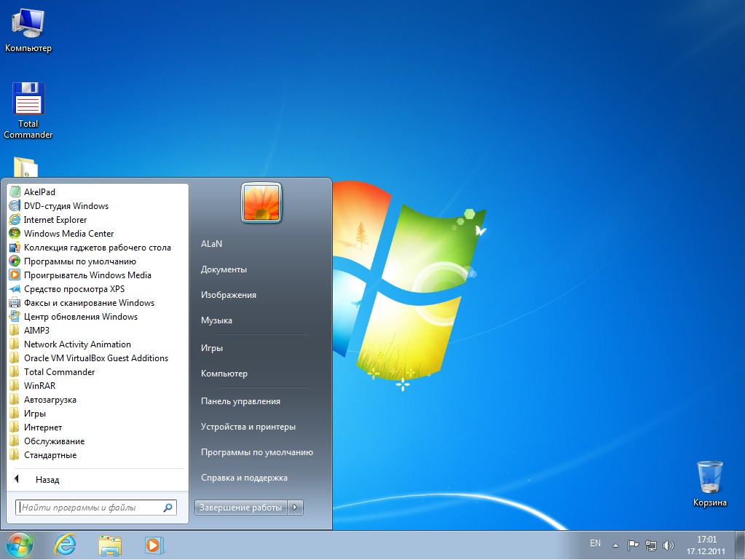Click the volume speaker tray icon
Screen dimensions: 745x560
pos(669,545)
